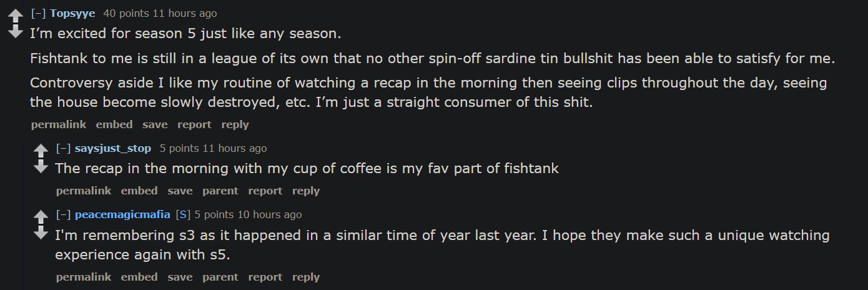The width and height of the screenshot is (868, 290).
Task: Open saysjust_stop's user profile
Action: tap(113, 148)
